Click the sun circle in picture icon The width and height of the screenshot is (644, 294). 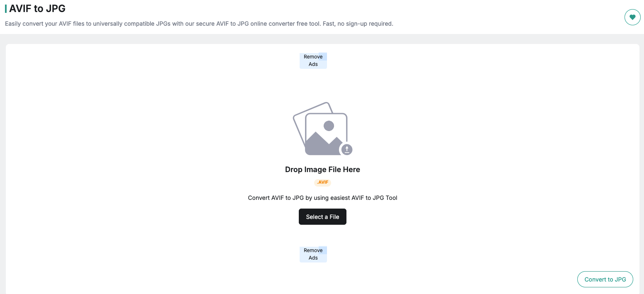coord(329,126)
